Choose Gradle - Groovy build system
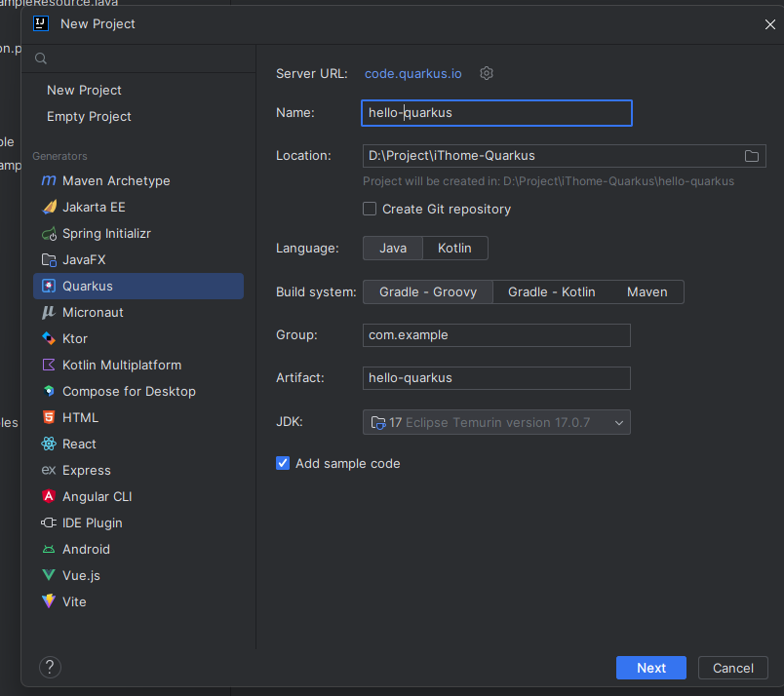The image size is (784, 696). click(428, 292)
